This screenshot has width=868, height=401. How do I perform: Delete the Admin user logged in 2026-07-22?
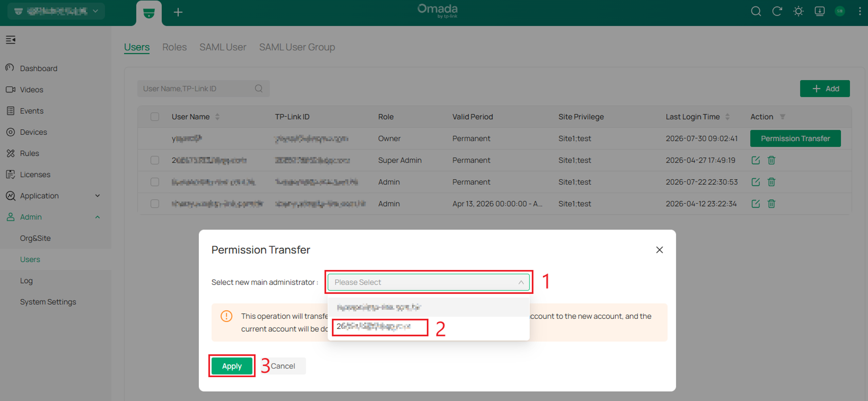tap(771, 182)
